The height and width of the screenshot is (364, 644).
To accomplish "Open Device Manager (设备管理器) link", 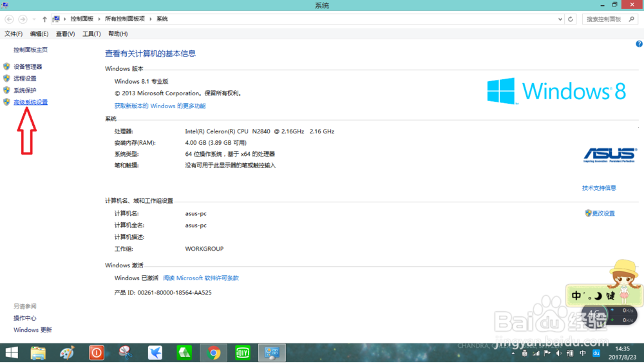I will point(28,66).
